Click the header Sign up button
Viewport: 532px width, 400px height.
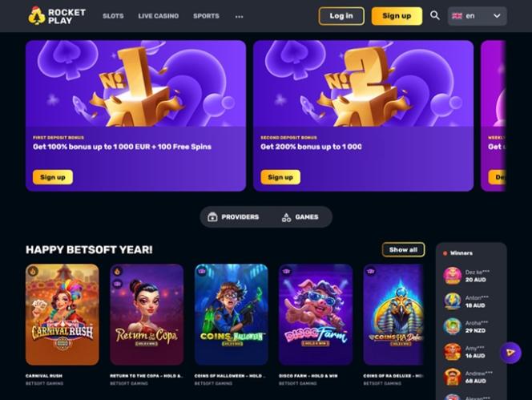pyautogui.click(x=397, y=16)
